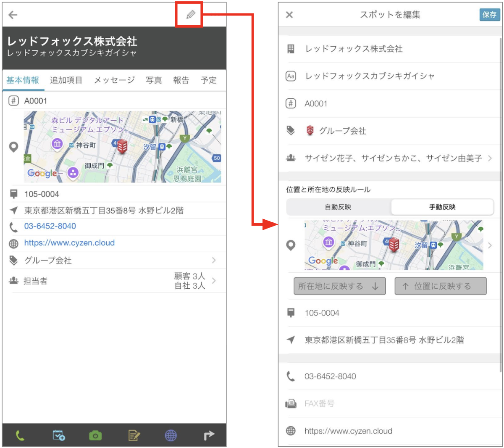Screen dimensions: 504x448
Task: Tap the report note icon in bottom bar
Action: (x=134, y=436)
